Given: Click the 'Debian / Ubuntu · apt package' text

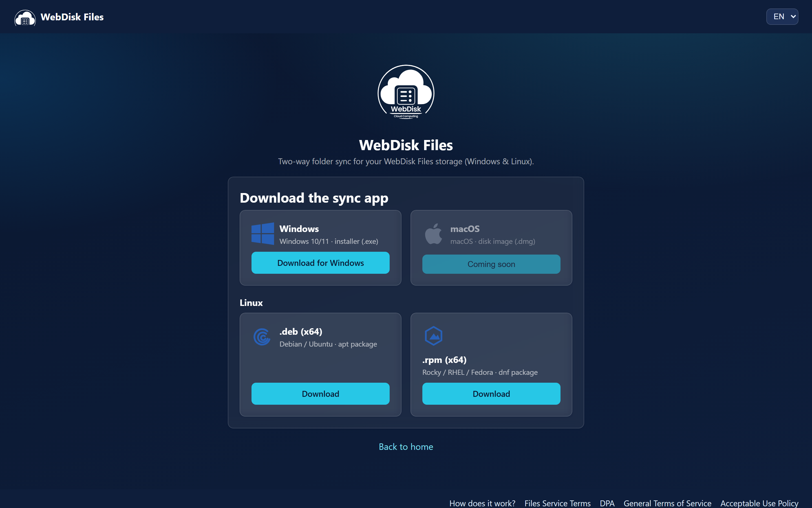Looking at the screenshot, I should [x=328, y=344].
